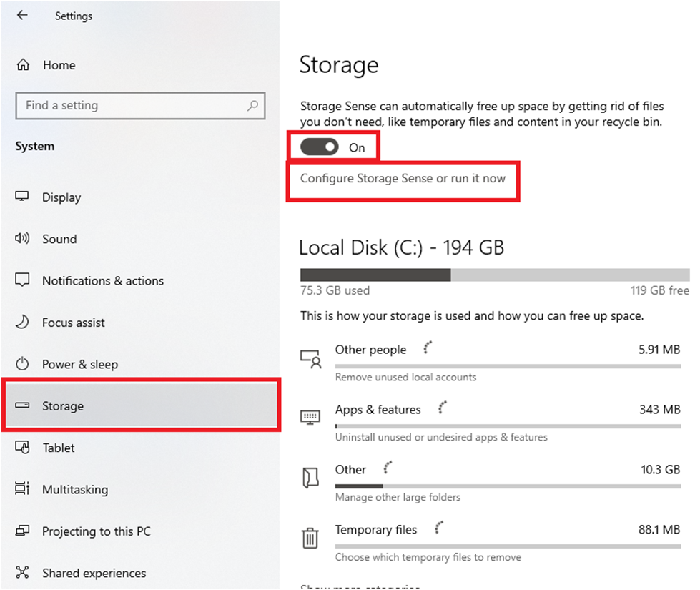Click the Temporary files trash icon
Image resolution: width=700 pixels, height=590 pixels.
[x=310, y=538]
